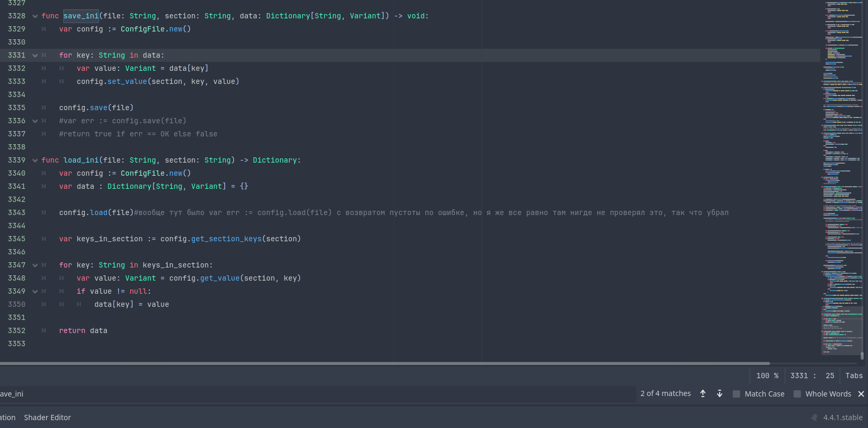868x428 pixels.
Task: Click in the find text input field
Action: [314, 394]
